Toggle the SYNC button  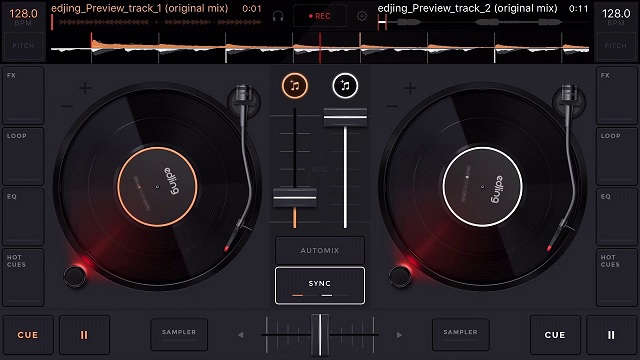pos(320,286)
